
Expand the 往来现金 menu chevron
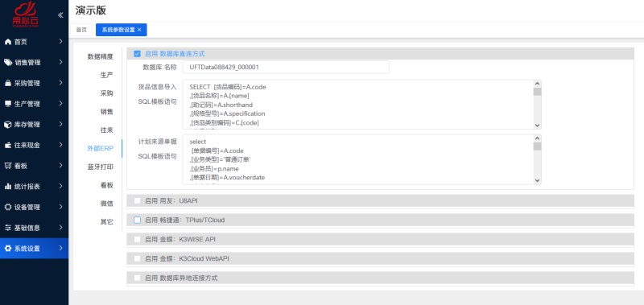point(60,145)
